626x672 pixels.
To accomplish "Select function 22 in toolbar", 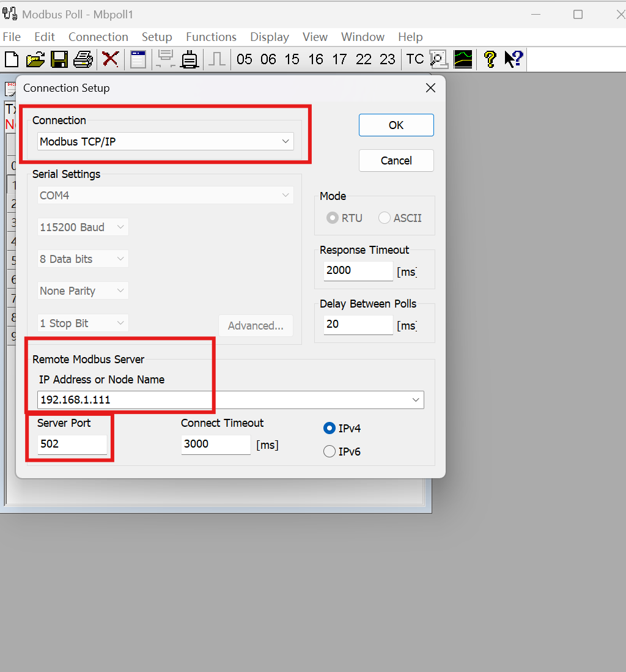I will (363, 59).
